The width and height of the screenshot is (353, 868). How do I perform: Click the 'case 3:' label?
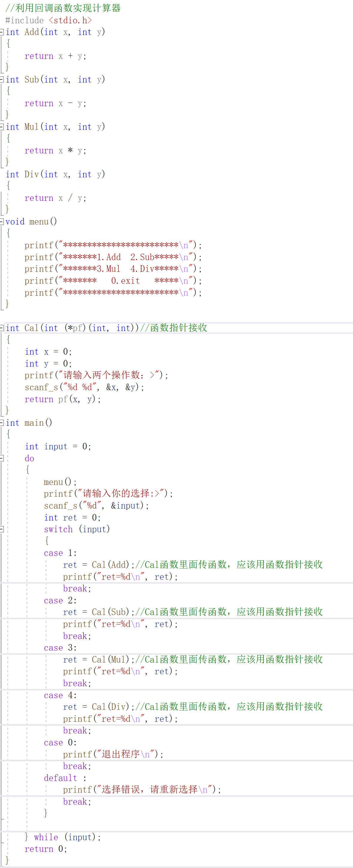click(60, 648)
